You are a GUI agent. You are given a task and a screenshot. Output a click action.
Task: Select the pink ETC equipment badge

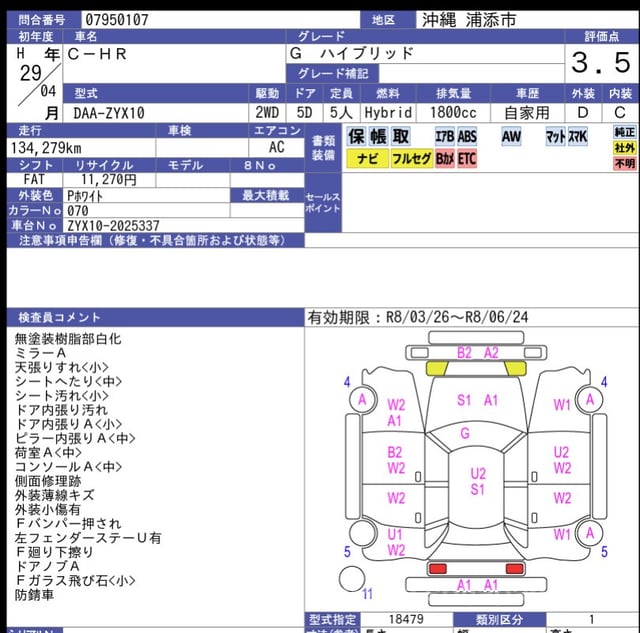(x=467, y=159)
